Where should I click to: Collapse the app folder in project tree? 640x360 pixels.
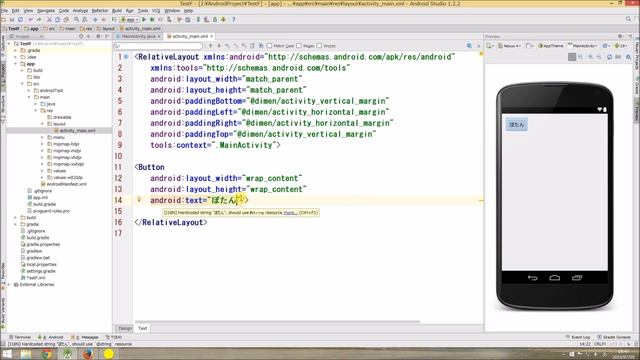tap(16, 64)
